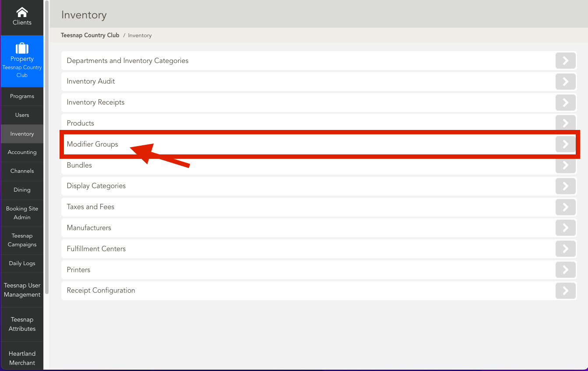Open Accounting in the sidebar
Viewport: 588px width, 371px height.
click(x=22, y=152)
